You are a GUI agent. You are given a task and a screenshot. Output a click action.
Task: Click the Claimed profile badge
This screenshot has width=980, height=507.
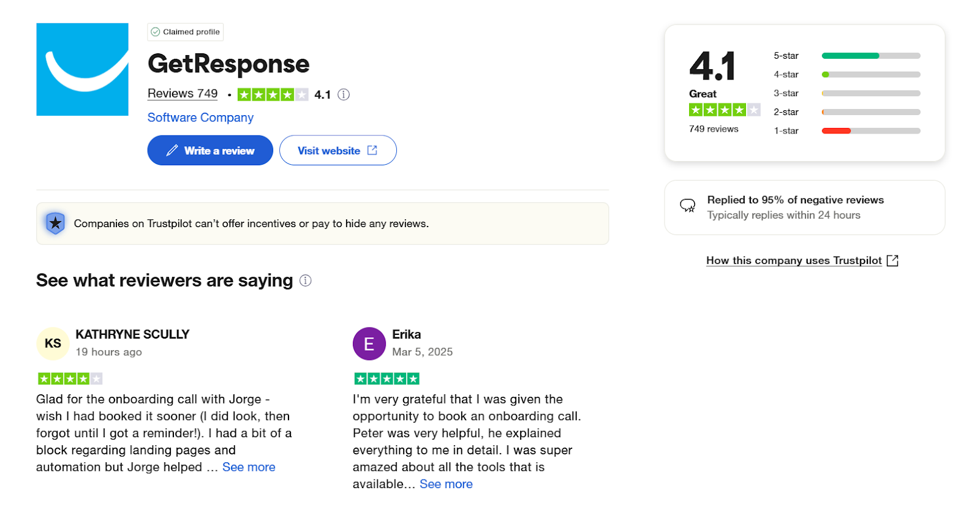[x=185, y=32]
